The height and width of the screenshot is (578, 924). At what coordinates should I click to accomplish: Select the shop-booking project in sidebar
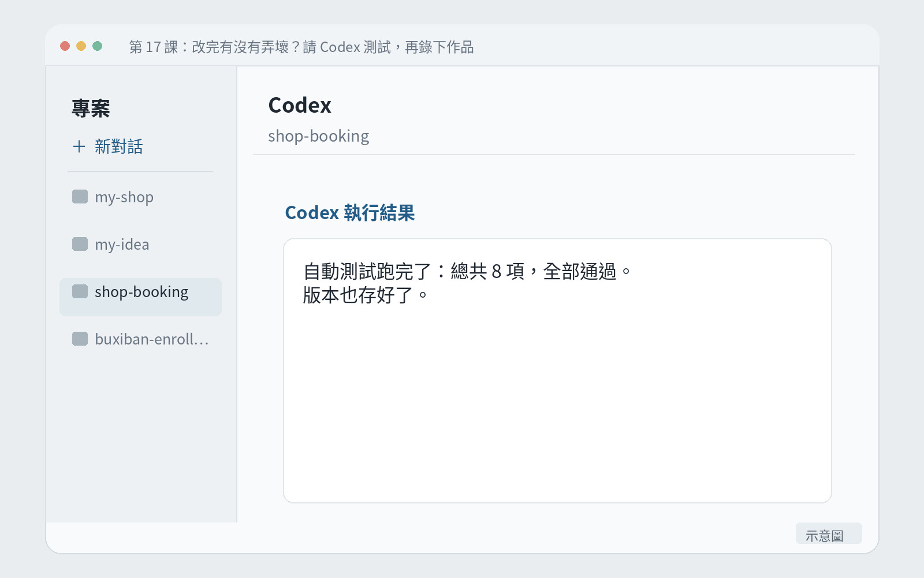pos(140,297)
